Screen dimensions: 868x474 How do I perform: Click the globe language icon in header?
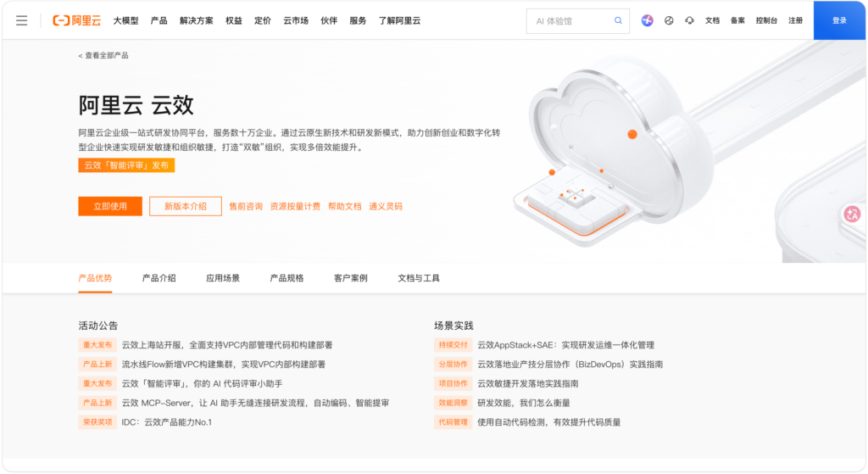tap(669, 20)
